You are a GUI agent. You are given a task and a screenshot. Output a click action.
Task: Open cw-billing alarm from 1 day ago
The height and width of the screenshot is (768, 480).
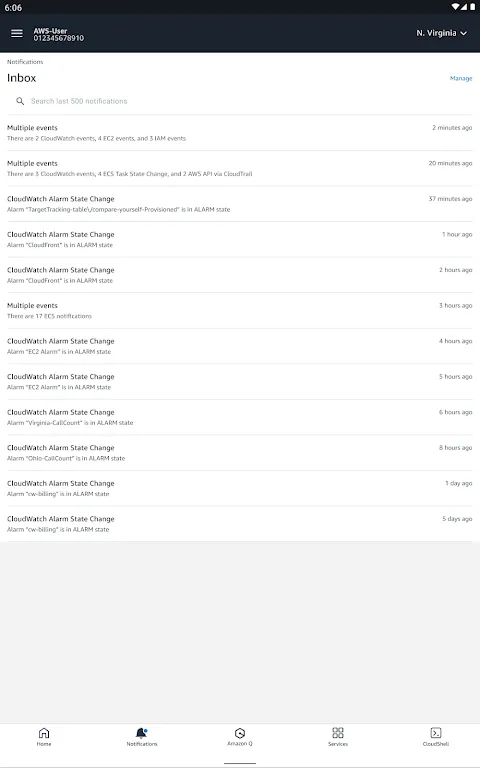coord(240,488)
